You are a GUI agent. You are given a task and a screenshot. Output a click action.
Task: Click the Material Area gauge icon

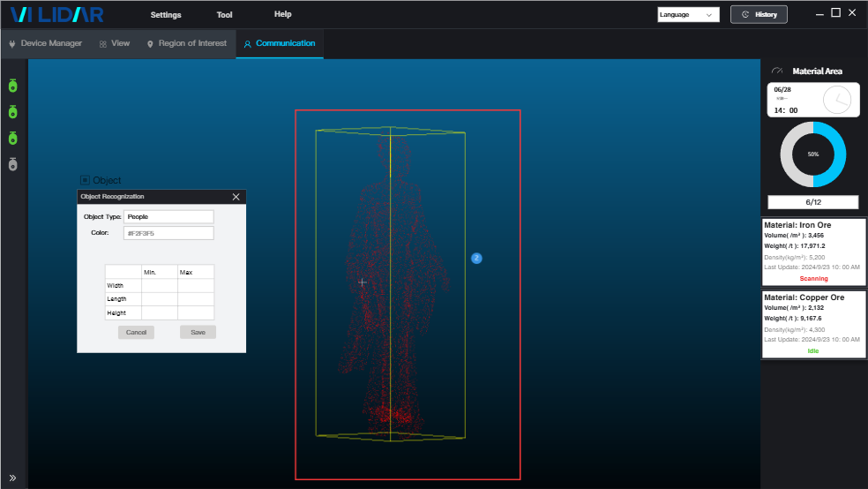pyautogui.click(x=777, y=71)
